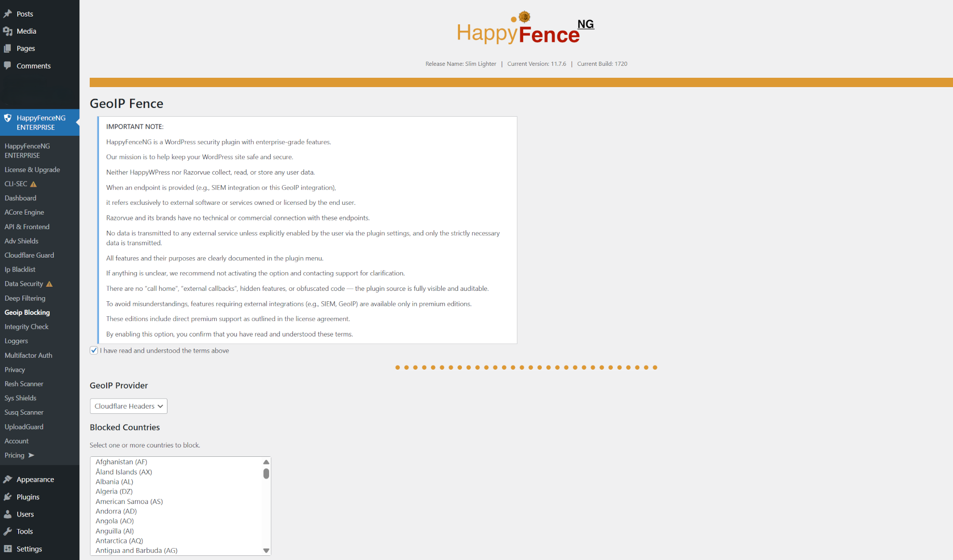Select Afghanistan (AF) in blocked countries
The image size is (953, 560).
176,462
